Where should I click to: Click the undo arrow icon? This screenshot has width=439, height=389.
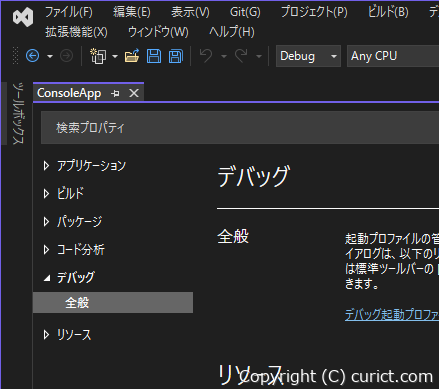[206, 56]
